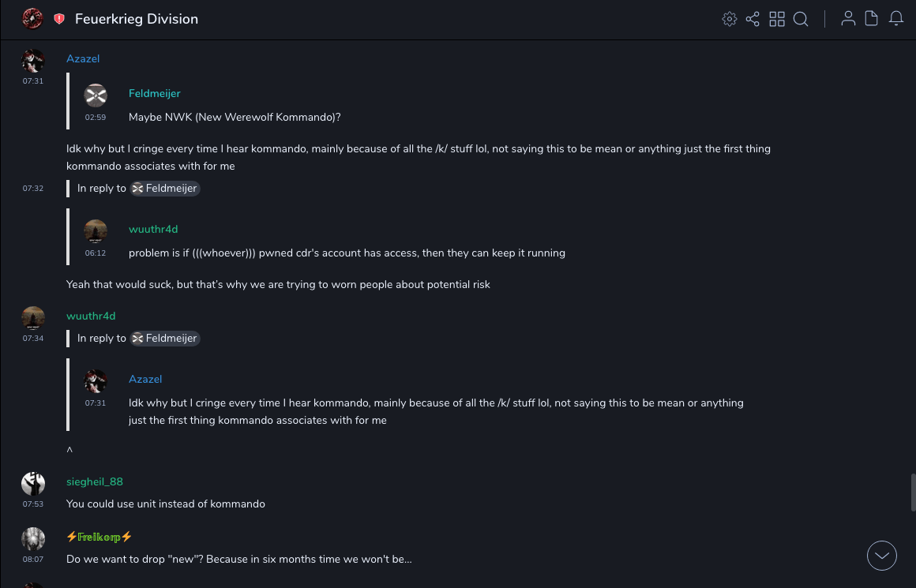Open Azazel's username at the top message
This screenshot has height=588, width=916.
click(x=83, y=59)
